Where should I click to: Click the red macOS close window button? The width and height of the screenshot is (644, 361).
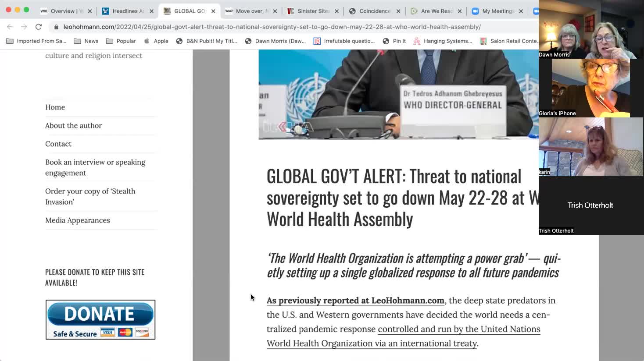click(8, 10)
